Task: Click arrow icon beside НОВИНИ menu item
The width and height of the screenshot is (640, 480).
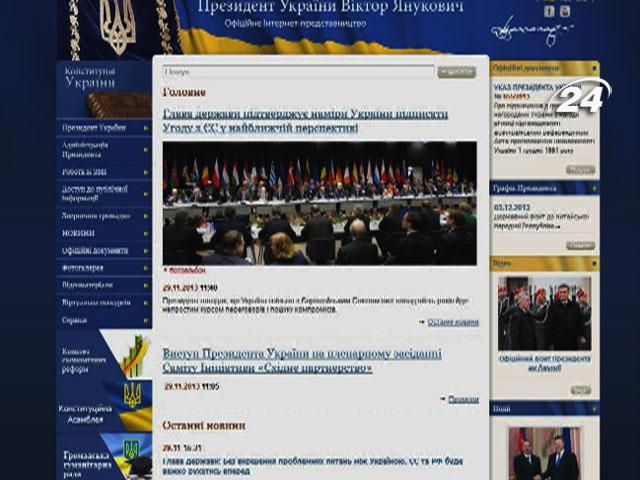Action: coord(146,234)
